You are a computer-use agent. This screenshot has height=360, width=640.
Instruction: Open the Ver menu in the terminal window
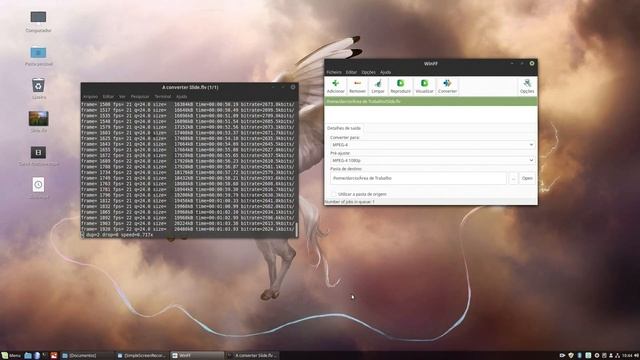pos(122,97)
